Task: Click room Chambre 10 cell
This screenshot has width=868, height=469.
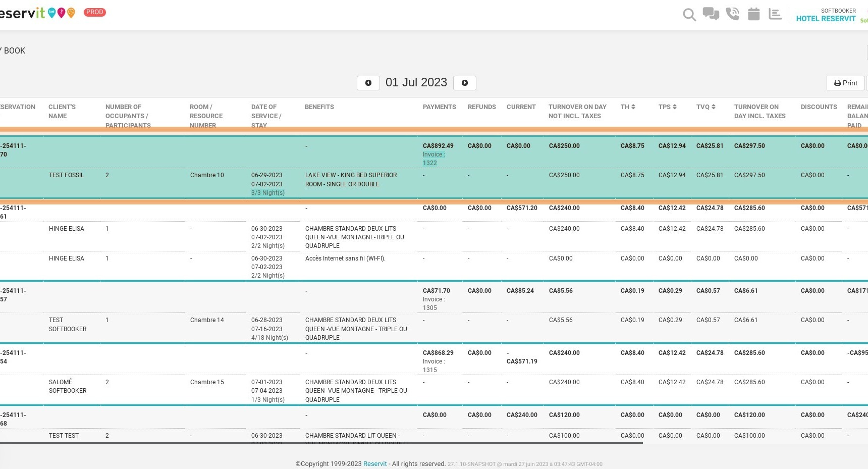Action: [207, 175]
